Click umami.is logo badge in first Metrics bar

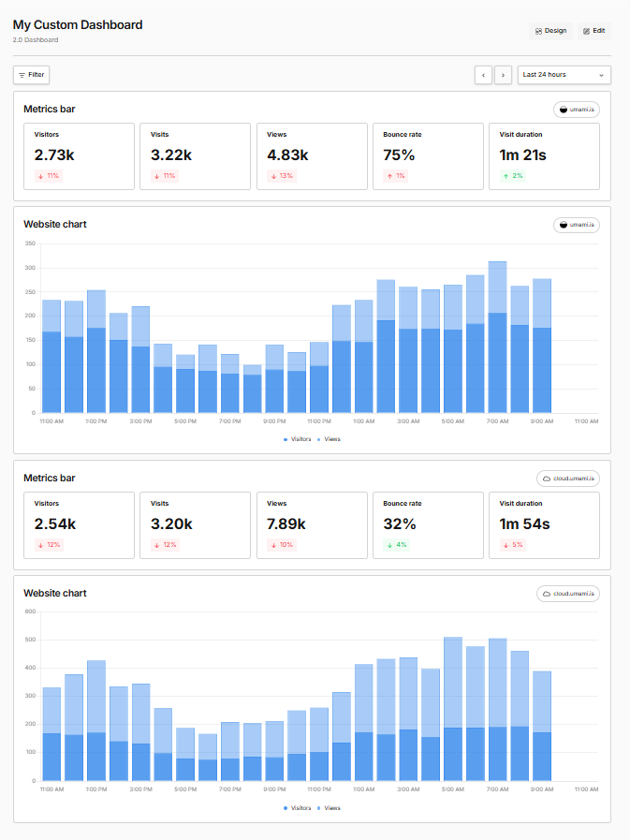563,110
